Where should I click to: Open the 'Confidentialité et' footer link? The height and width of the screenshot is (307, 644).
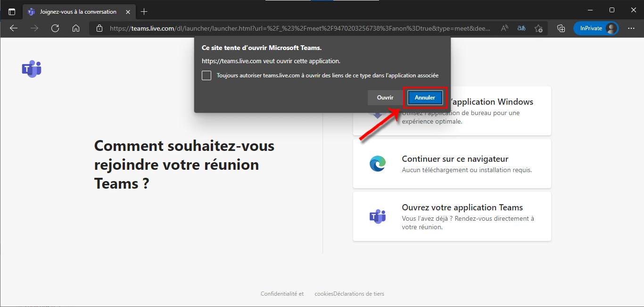coord(282,294)
